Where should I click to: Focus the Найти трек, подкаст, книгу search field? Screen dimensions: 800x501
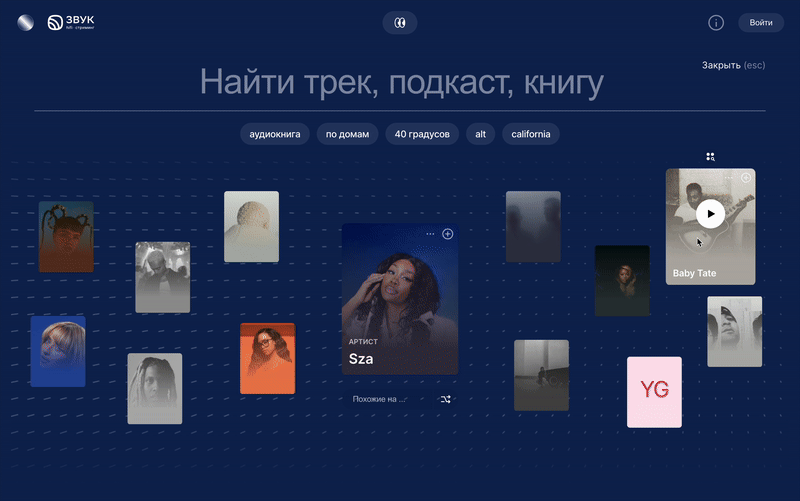coord(400,82)
